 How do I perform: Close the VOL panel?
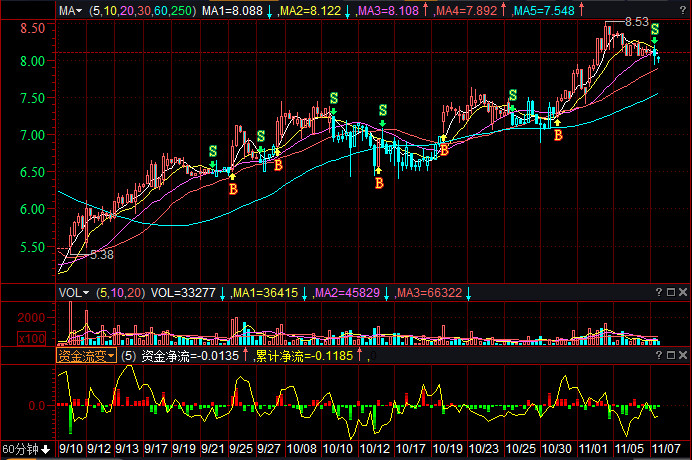(x=683, y=293)
